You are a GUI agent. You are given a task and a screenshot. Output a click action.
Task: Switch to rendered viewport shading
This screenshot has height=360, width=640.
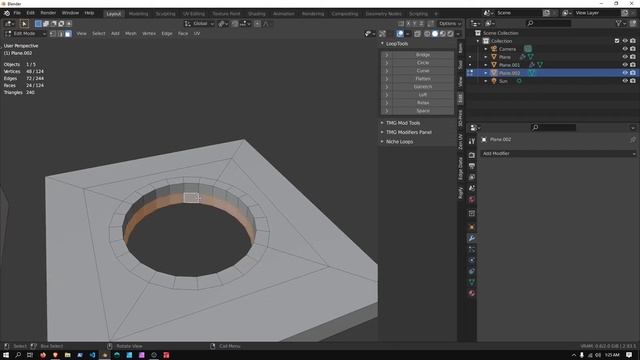450,34
